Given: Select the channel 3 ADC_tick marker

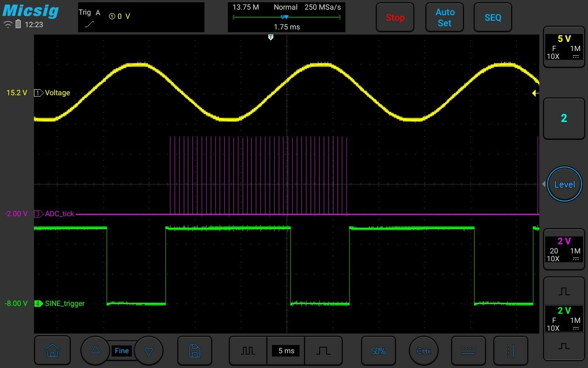Looking at the screenshot, I should pyautogui.click(x=39, y=214).
